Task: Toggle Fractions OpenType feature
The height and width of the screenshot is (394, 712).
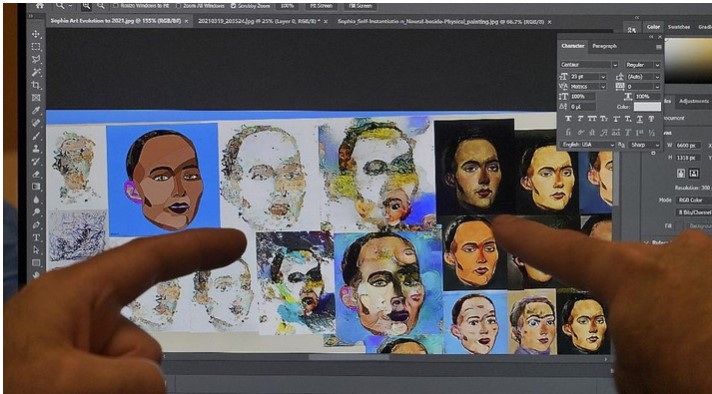Action: [652, 133]
